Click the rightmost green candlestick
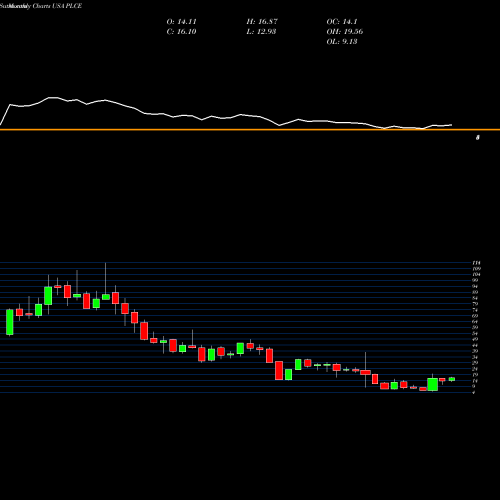This screenshot has width=500, height=500. pyautogui.click(x=452, y=379)
